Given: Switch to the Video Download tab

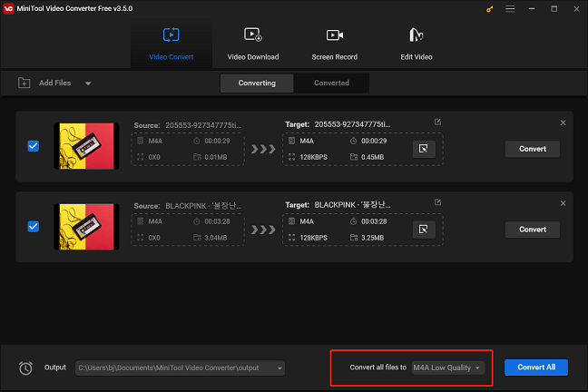Looking at the screenshot, I should click(253, 44).
